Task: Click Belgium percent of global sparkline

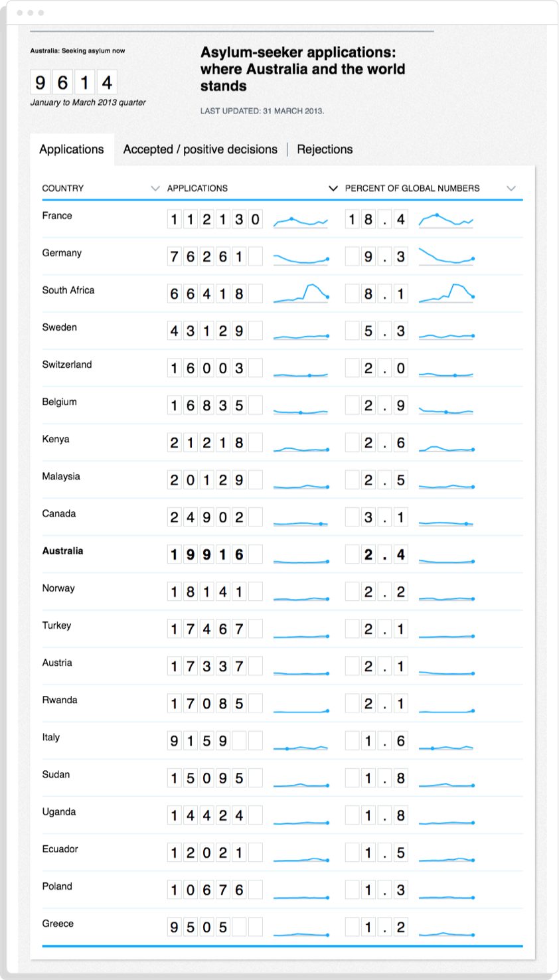Action: click(446, 411)
